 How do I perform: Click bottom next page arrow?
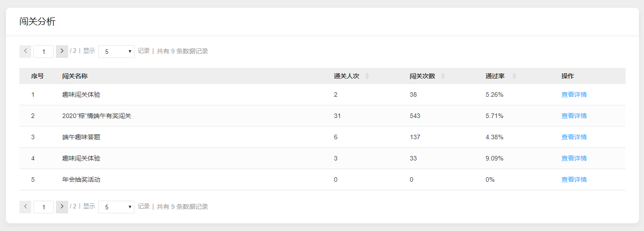coord(62,207)
